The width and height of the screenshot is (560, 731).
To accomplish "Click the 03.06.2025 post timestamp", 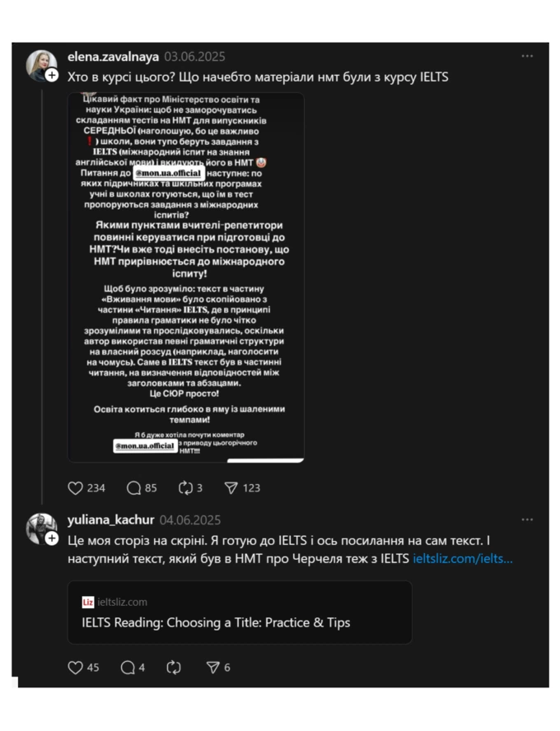I will 194,58.
